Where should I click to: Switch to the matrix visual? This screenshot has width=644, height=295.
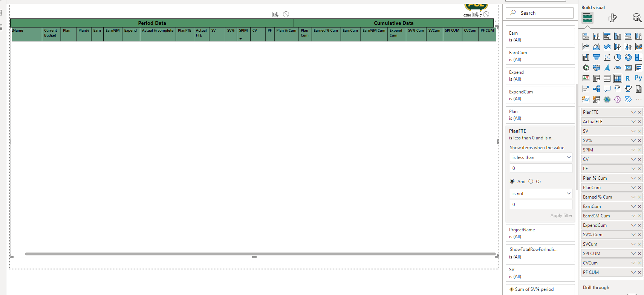click(x=617, y=79)
